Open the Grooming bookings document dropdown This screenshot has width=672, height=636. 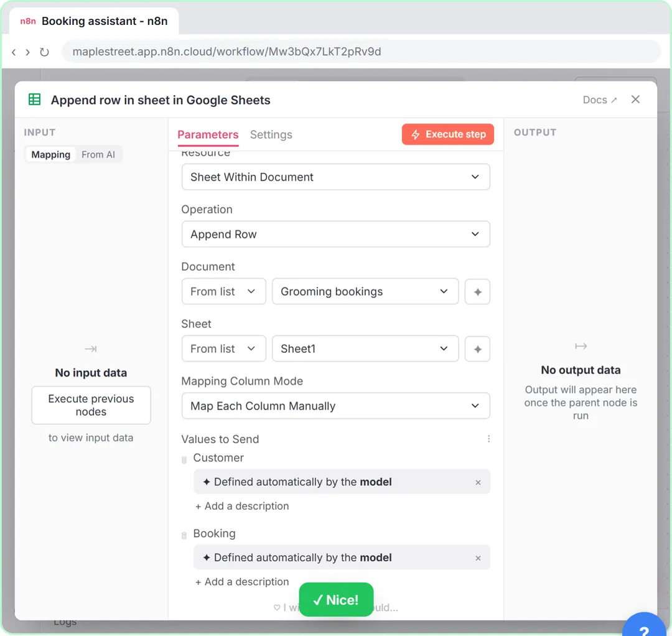point(365,291)
